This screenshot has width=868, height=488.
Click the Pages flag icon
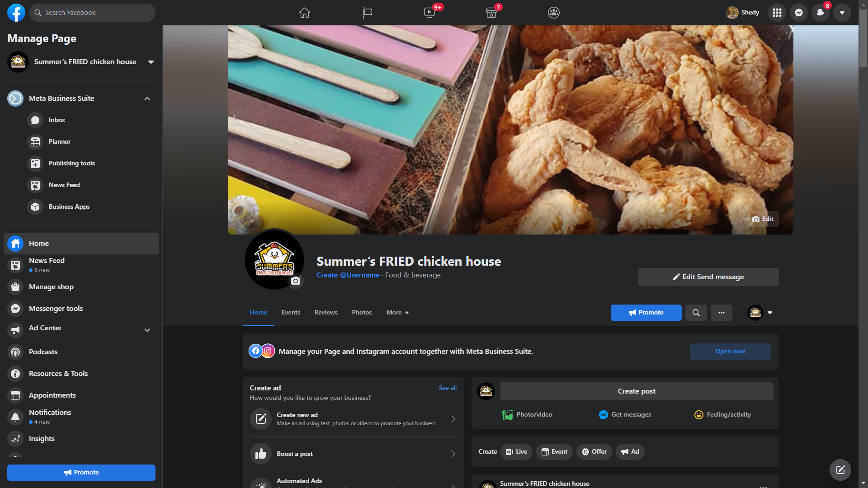[367, 13]
